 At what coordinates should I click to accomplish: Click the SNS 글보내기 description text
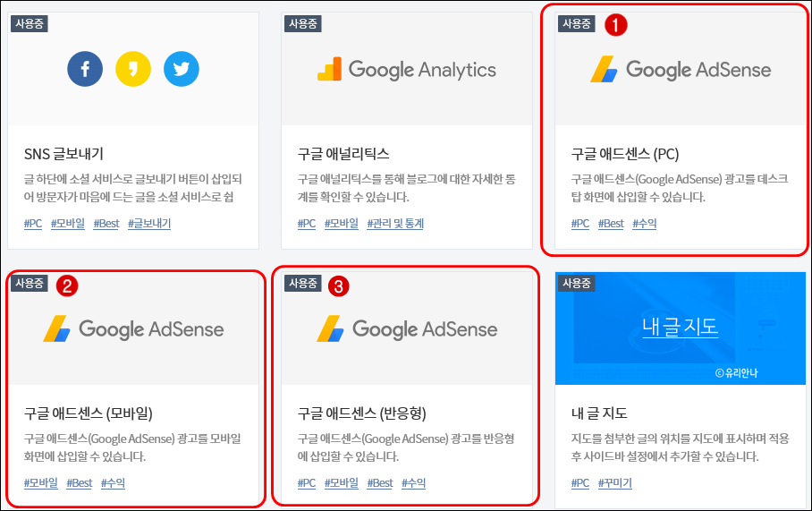click(x=133, y=188)
